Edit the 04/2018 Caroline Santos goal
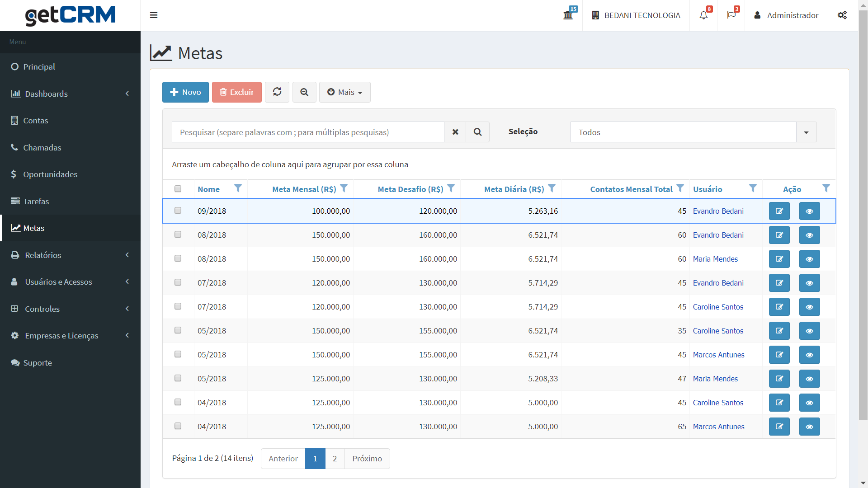The image size is (868, 488). pyautogui.click(x=779, y=403)
